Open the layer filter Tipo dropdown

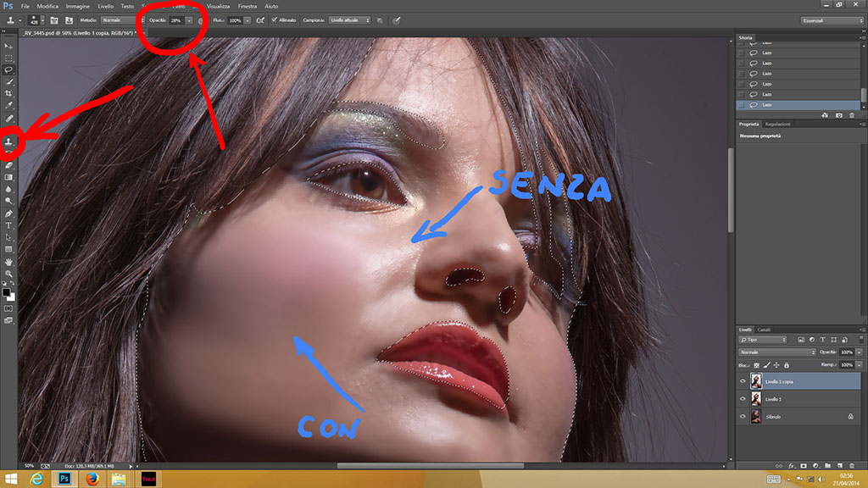pos(762,340)
